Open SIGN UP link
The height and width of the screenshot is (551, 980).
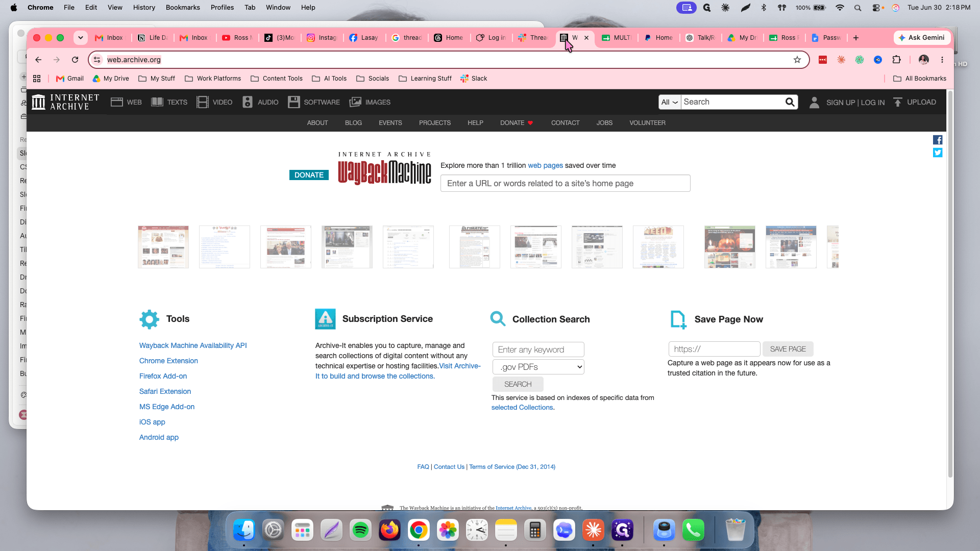pyautogui.click(x=840, y=103)
